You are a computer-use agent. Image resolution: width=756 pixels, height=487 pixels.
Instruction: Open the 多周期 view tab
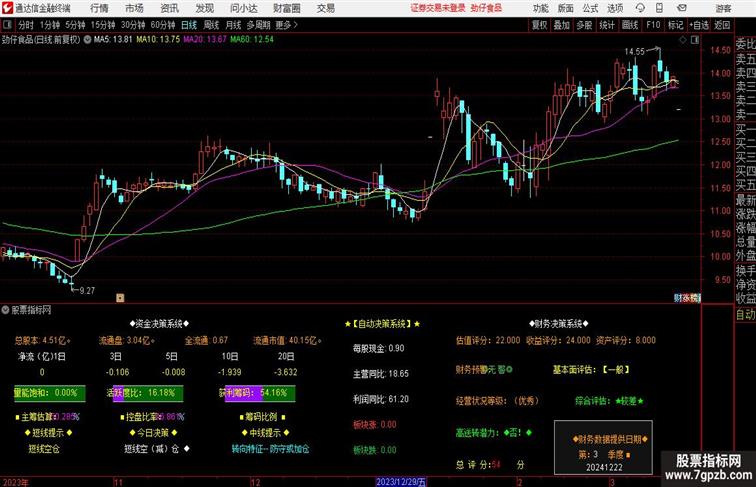click(x=258, y=25)
